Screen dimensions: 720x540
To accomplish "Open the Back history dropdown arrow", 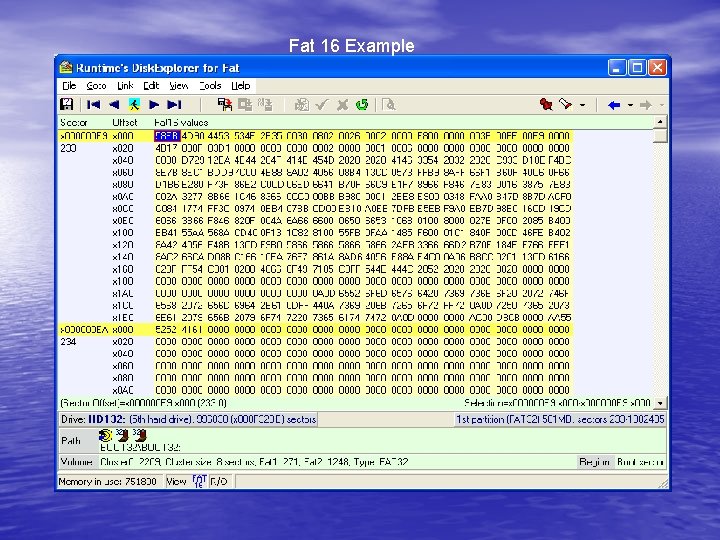I will tap(630, 105).
